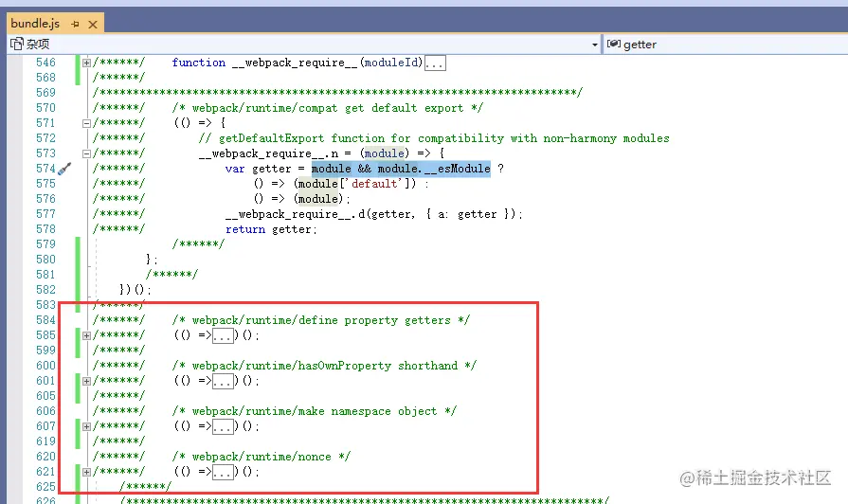Click the 'webpack/runtime/nonce' comment

(x=262, y=457)
